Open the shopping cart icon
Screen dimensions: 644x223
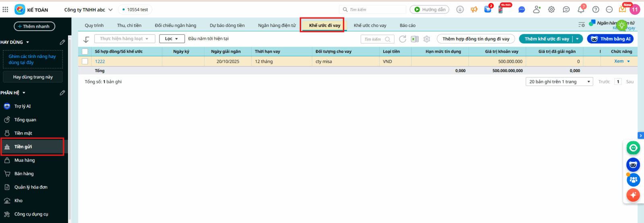click(488, 10)
